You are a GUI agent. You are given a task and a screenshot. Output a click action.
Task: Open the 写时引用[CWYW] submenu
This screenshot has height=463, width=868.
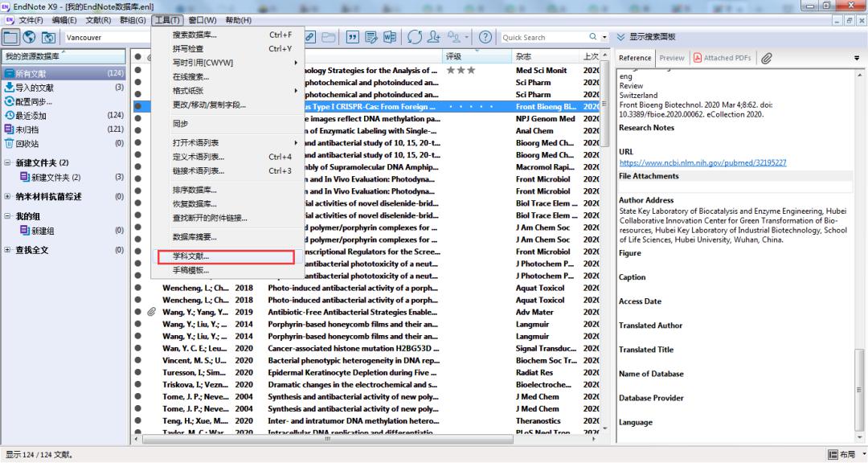(x=227, y=63)
